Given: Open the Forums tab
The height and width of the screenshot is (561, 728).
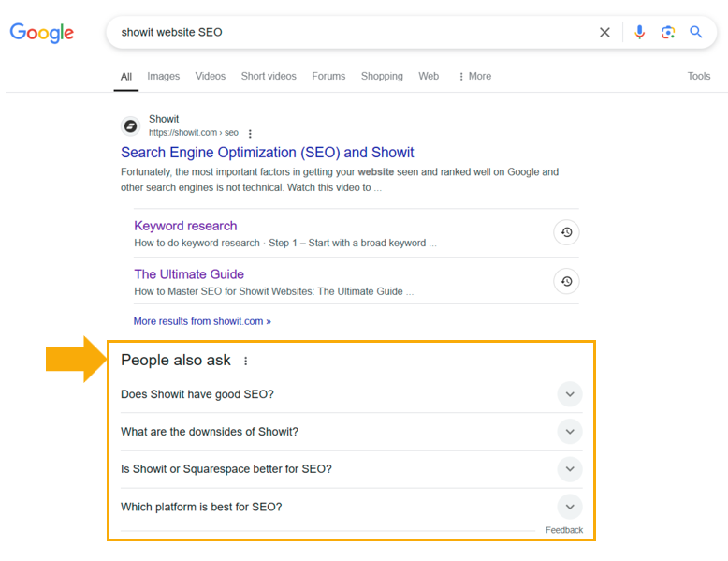Looking at the screenshot, I should tap(328, 76).
